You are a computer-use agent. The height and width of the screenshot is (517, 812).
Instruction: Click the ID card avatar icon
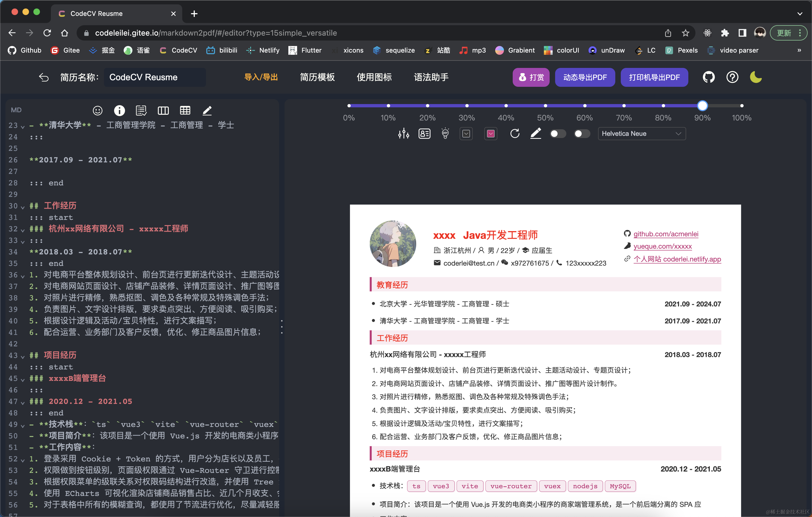[x=424, y=134]
